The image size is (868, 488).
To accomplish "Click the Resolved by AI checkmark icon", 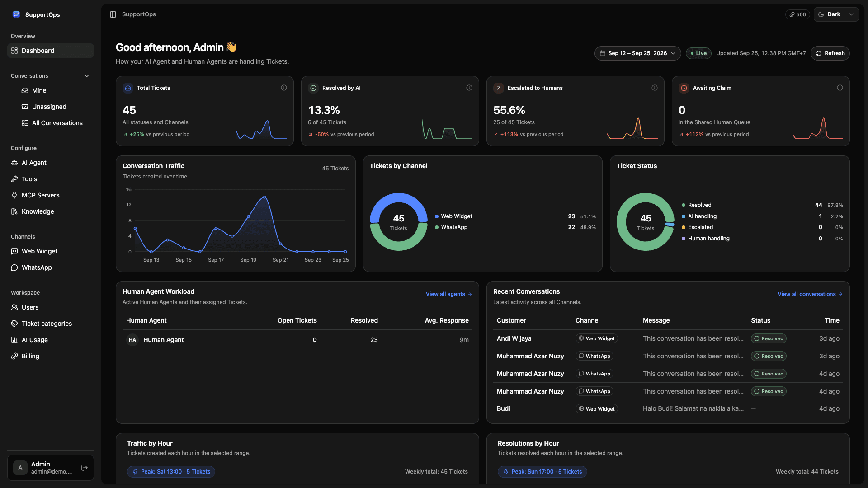I will (x=313, y=88).
